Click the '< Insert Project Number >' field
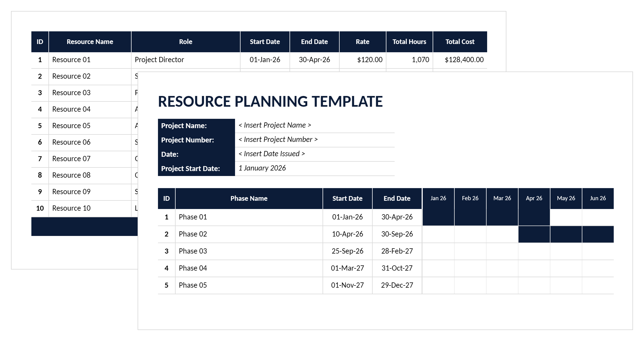The width and height of the screenshot is (644, 341). 315,140
